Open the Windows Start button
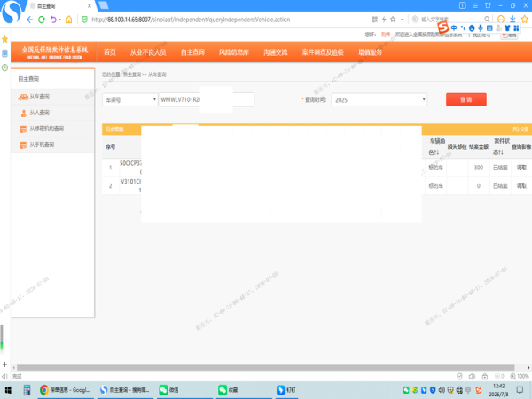The height and width of the screenshot is (399, 532). (8, 390)
